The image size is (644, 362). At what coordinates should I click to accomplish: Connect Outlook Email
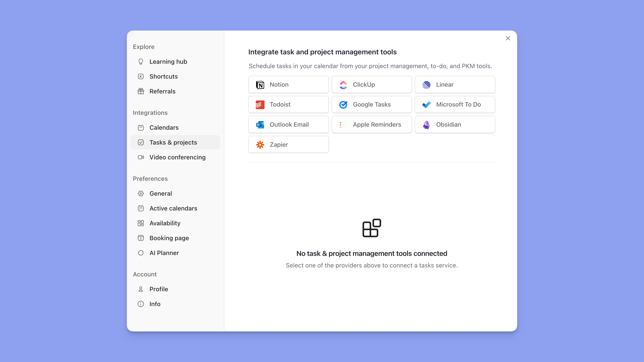[x=288, y=124]
